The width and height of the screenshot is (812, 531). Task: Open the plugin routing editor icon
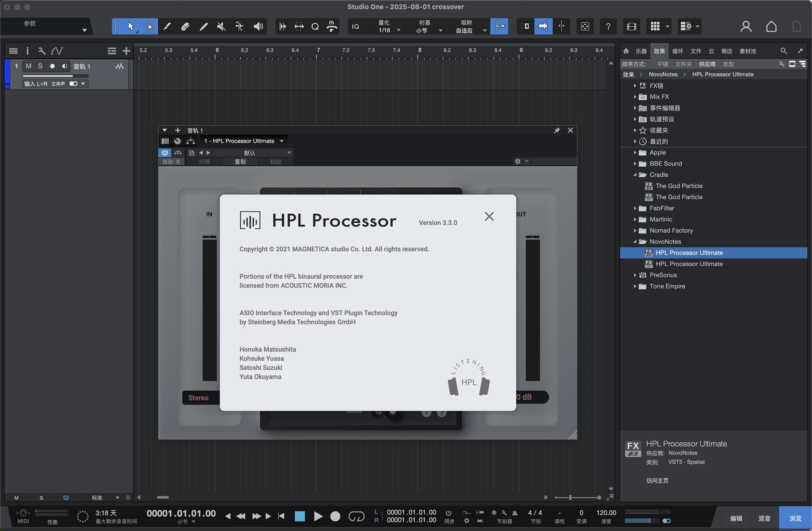191,141
